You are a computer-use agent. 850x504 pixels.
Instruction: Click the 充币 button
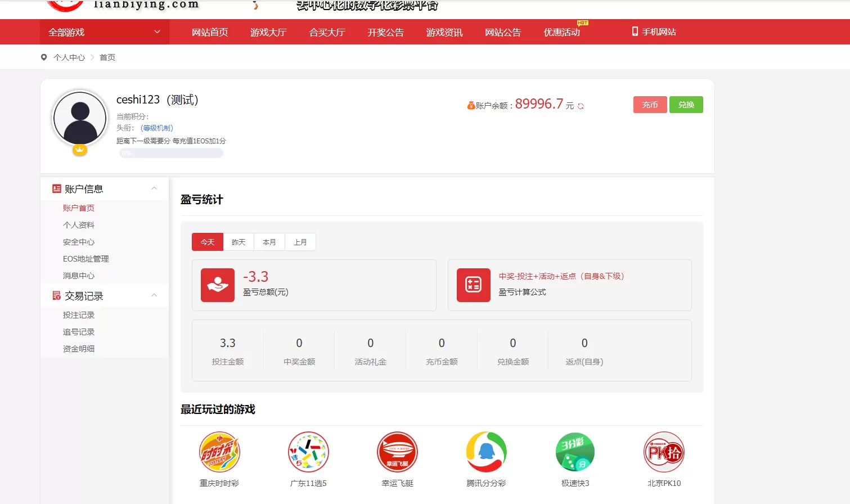[650, 104]
